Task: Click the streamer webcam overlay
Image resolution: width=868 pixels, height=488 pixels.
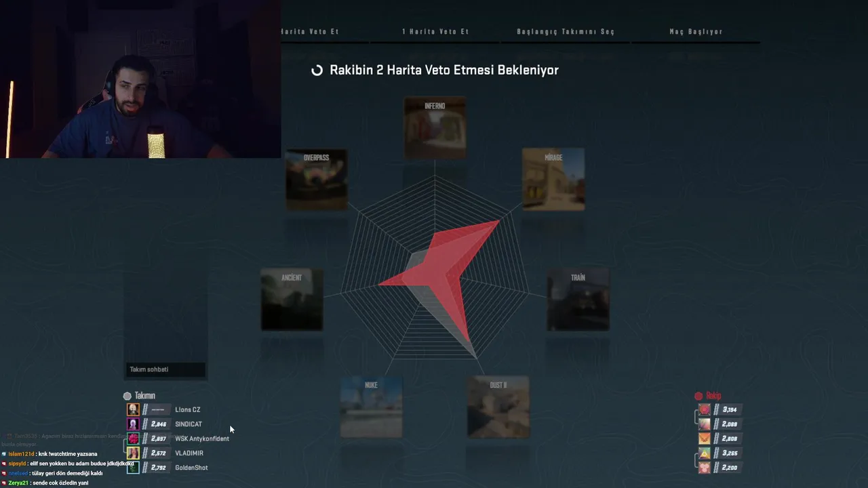Action: click(x=141, y=79)
